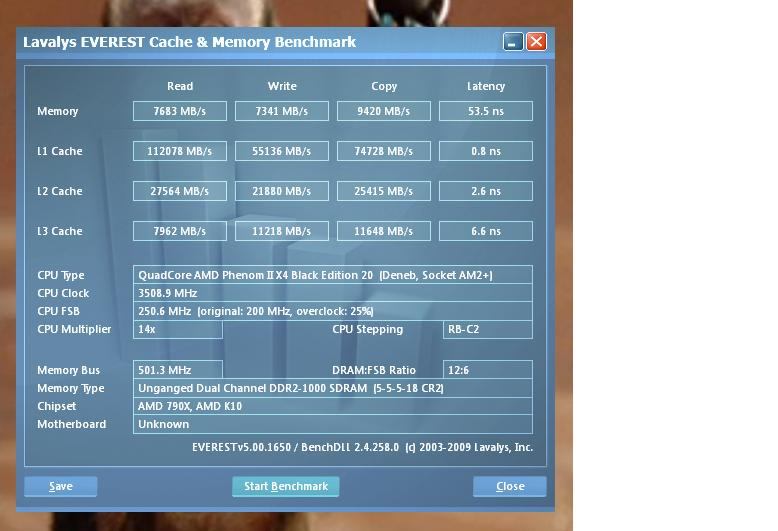
Task: Click the CPU Multiplier label
Action: tap(74, 329)
